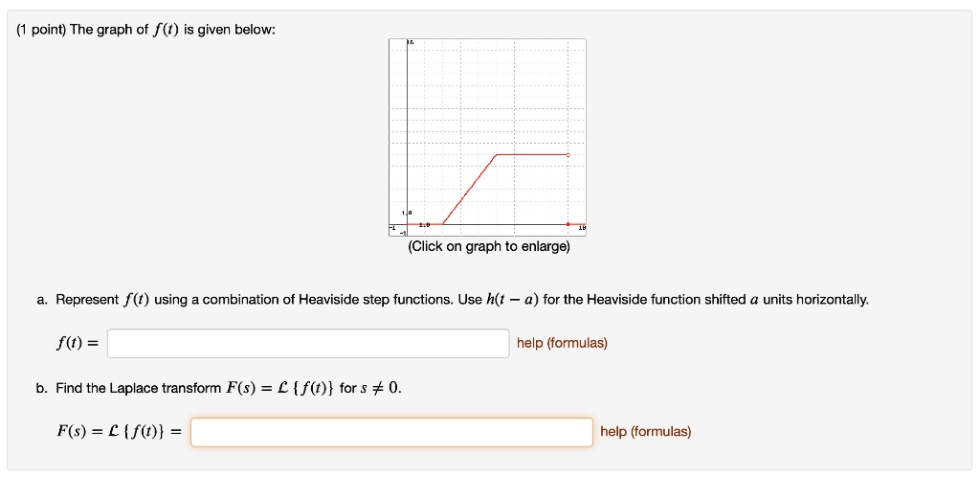
Task: Click the open circle endpoint on the graph plateau
Action: click(568, 154)
